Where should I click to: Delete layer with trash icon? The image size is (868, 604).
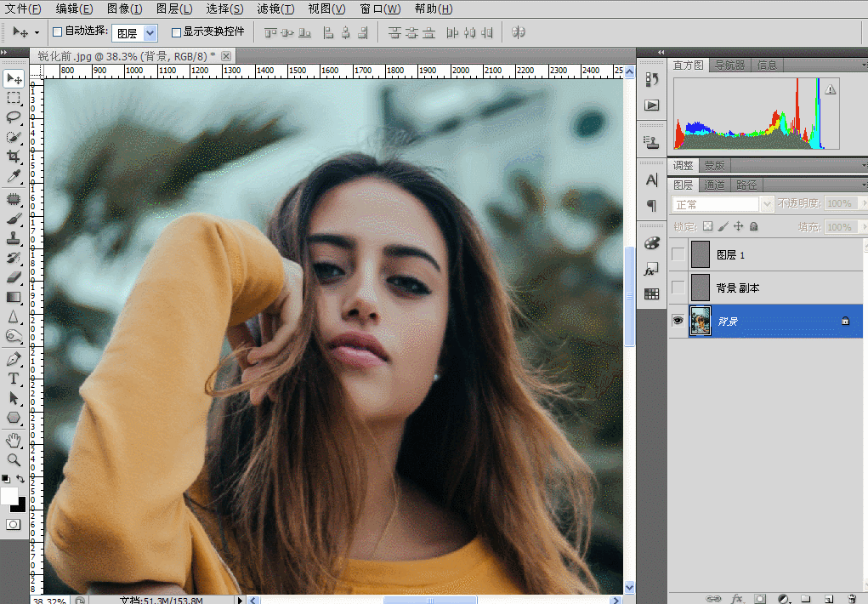pyautogui.click(x=852, y=598)
